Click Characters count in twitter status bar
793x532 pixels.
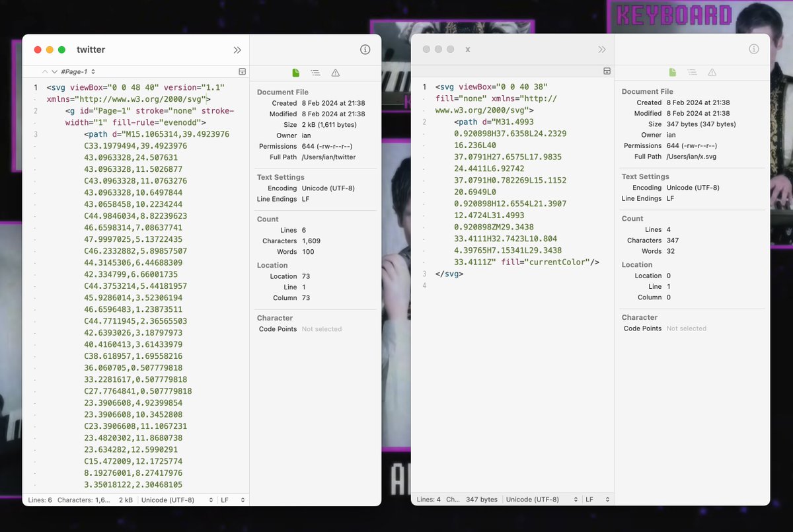tap(84, 500)
